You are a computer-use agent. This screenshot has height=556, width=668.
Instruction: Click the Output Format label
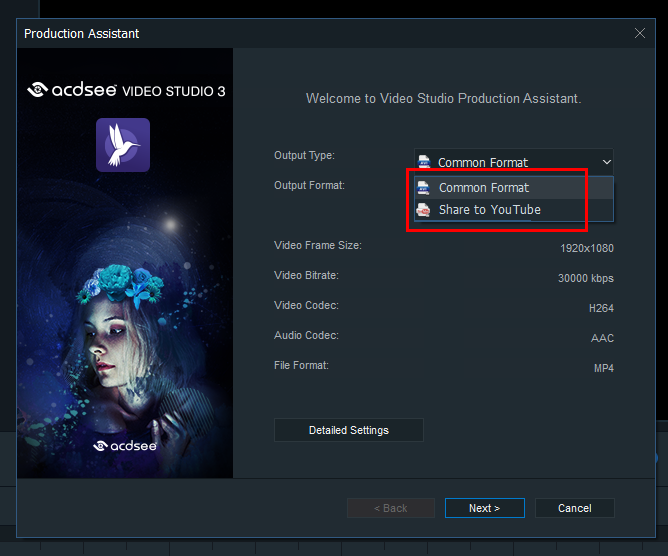(309, 185)
